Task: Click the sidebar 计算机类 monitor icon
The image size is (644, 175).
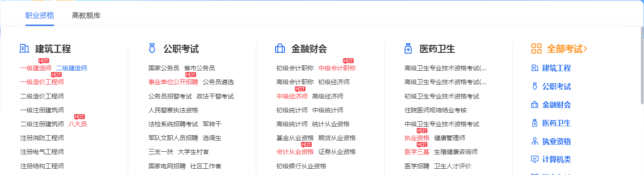Action: click(534, 159)
